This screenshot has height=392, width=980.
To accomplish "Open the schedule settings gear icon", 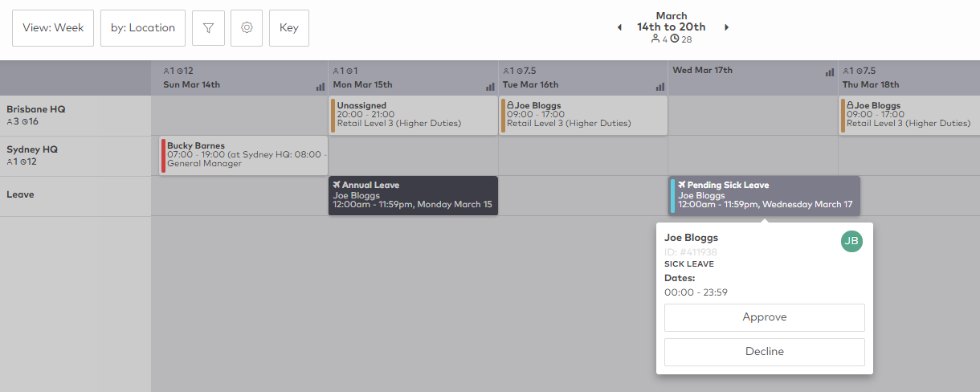I will (x=247, y=28).
